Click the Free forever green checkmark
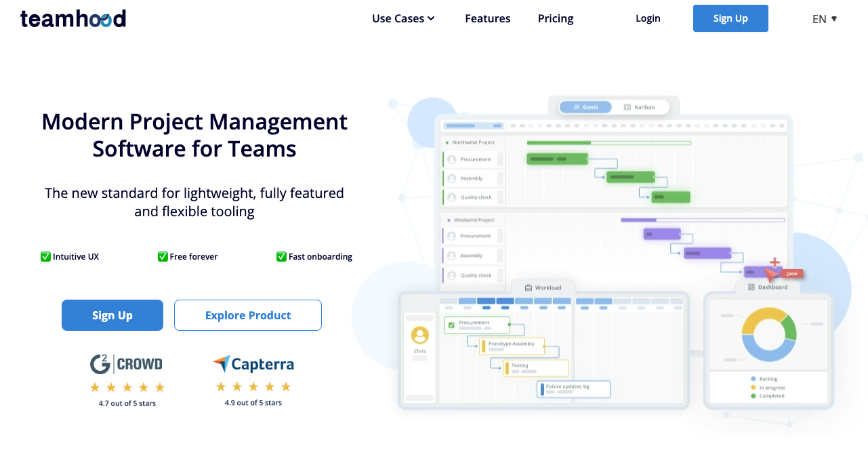The width and height of the screenshot is (868, 463). pos(163,256)
